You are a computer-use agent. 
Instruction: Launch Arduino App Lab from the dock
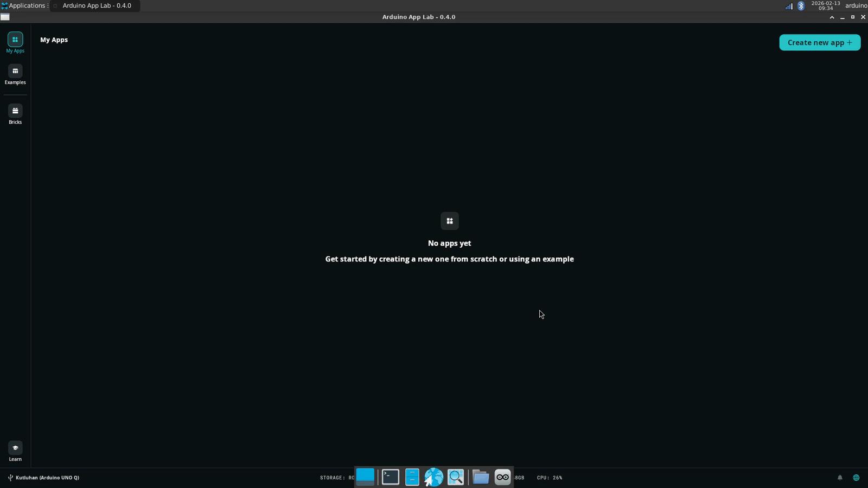[x=503, y=477]
